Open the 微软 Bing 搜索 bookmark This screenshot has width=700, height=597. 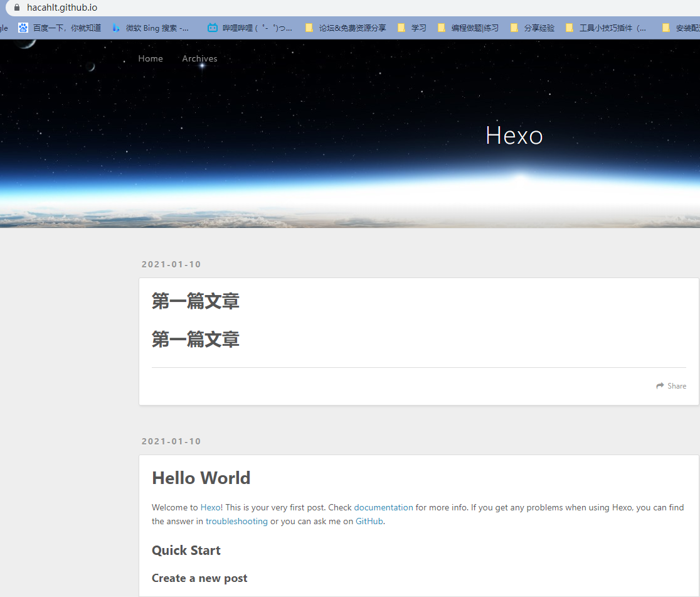click(151, 28)
